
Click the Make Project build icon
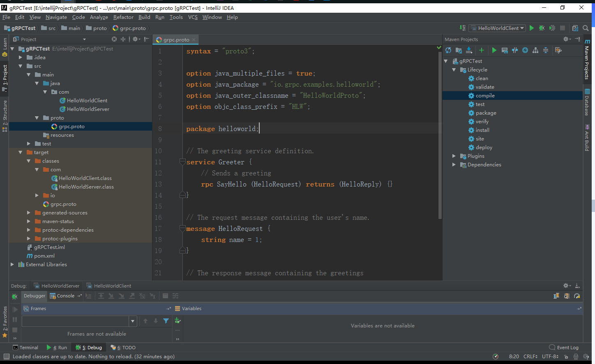pyautogui.click(x=463, y=28)
